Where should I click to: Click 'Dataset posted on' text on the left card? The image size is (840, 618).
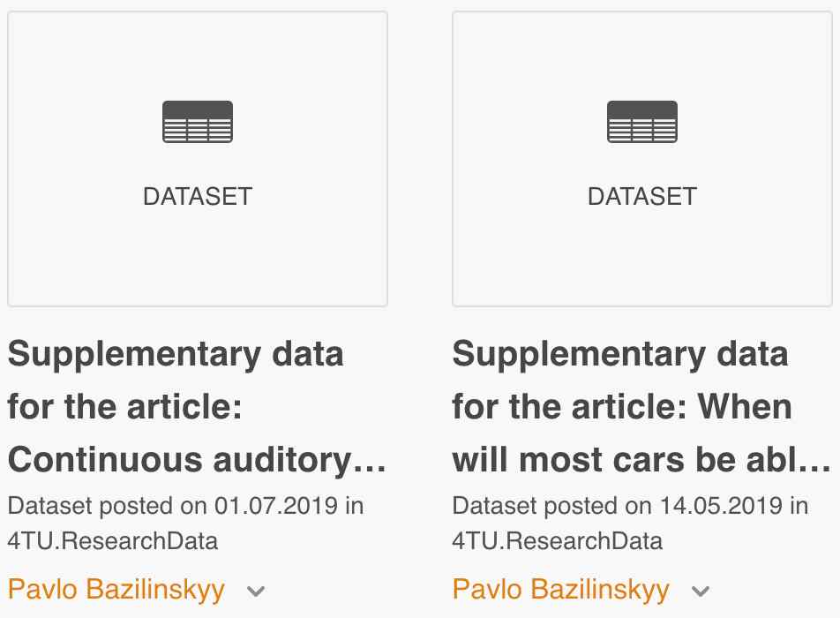[x=107, y=506]
